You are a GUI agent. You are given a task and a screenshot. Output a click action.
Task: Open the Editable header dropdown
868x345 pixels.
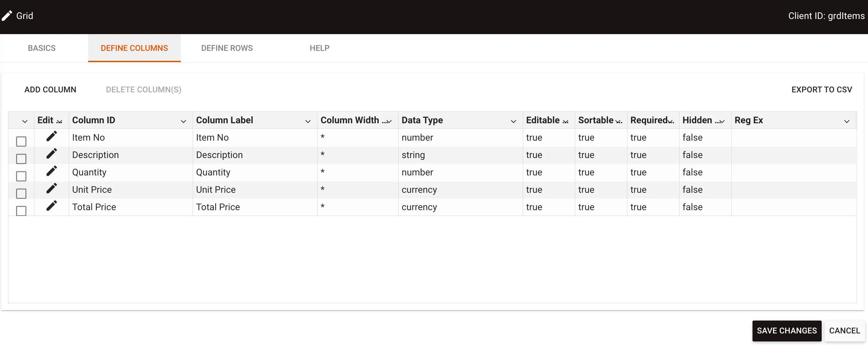click(566, 121)
